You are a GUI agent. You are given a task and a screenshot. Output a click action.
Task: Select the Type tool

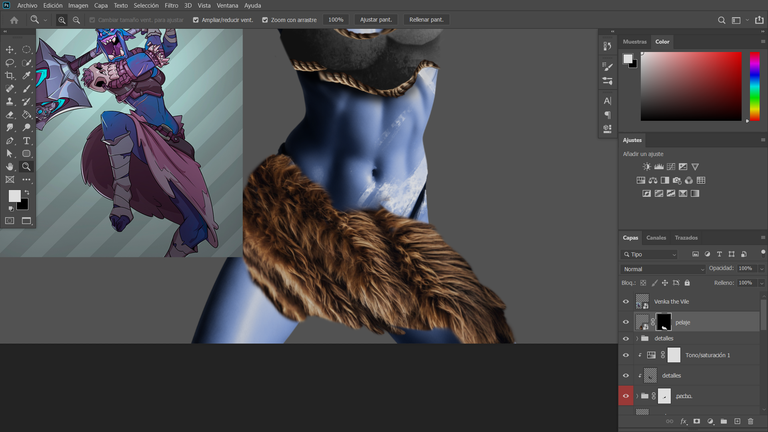click(x=26, y=141)
